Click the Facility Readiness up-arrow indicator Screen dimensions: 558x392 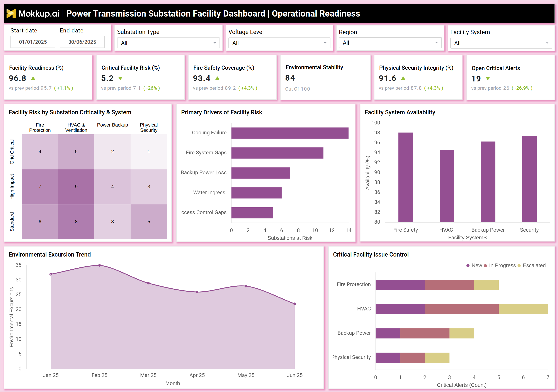tap(33, 78)
